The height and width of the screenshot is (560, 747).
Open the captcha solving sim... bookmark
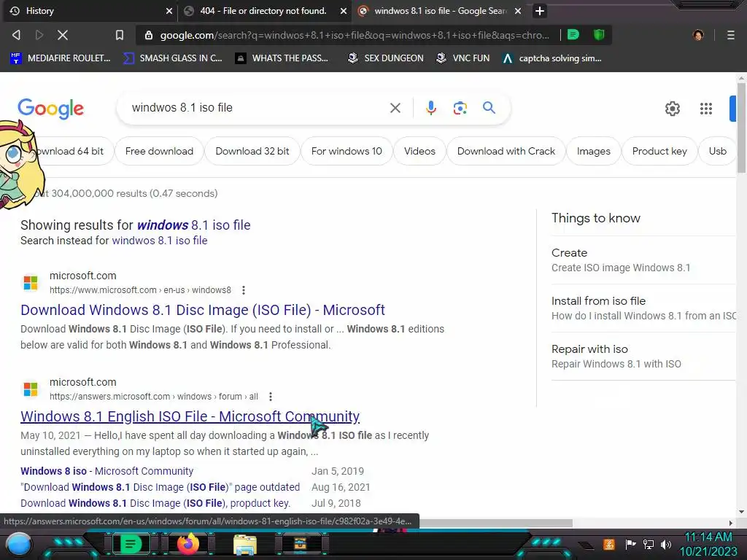click(552, 58)
